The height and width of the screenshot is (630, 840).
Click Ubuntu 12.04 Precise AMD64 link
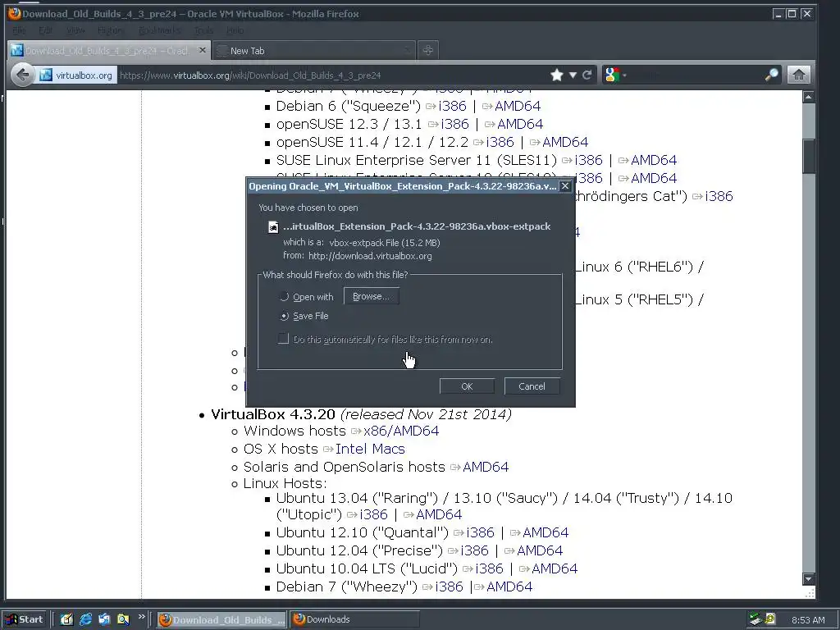[x=540, y=550]
